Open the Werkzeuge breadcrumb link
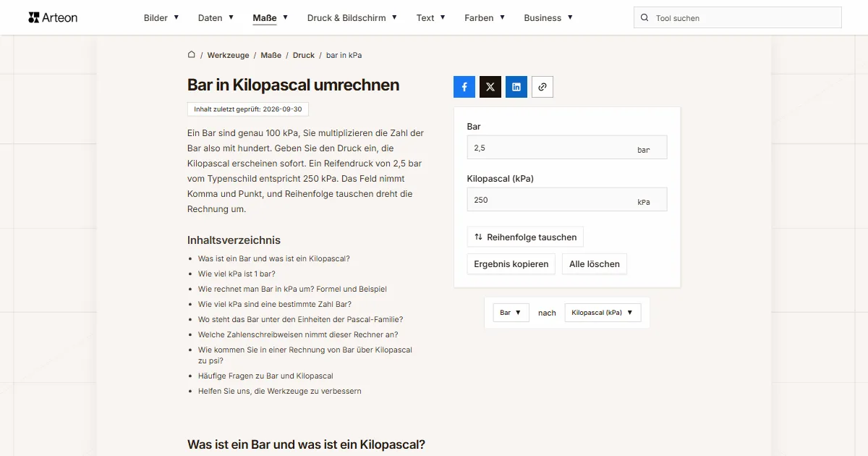 (x=228, y=55)
